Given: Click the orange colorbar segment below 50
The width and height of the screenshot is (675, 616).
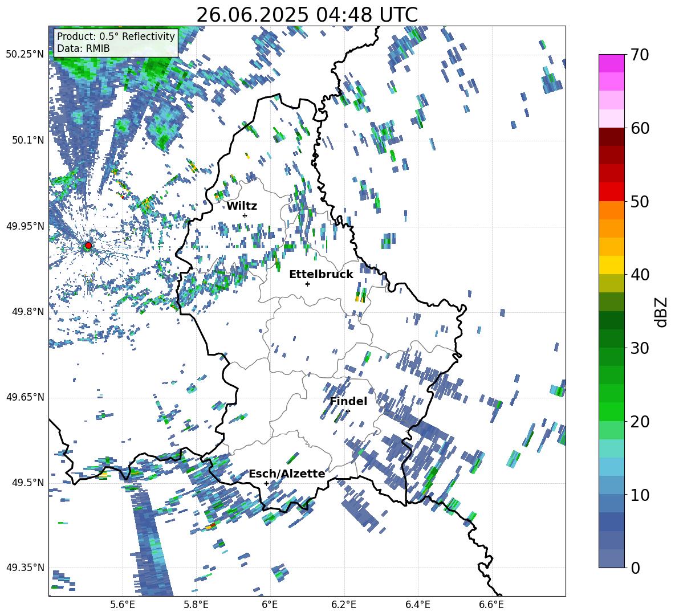Looking at the screenshot, I should click(611, 210).
